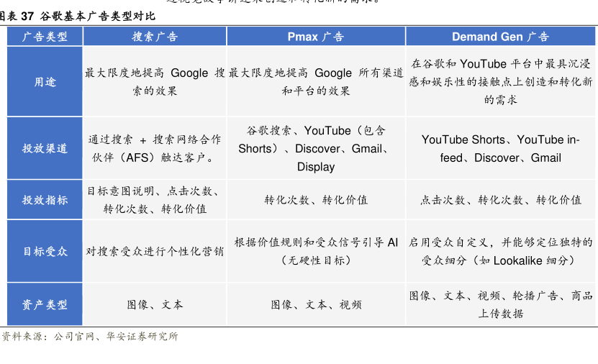Click source note '资料来源：公司官网、华安证券研究所'

(90, 336)
